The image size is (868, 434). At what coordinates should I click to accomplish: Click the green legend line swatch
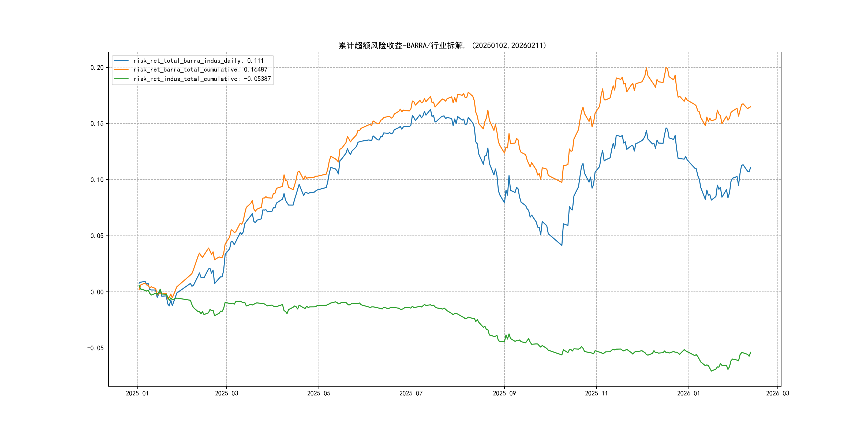coord(121,79)
